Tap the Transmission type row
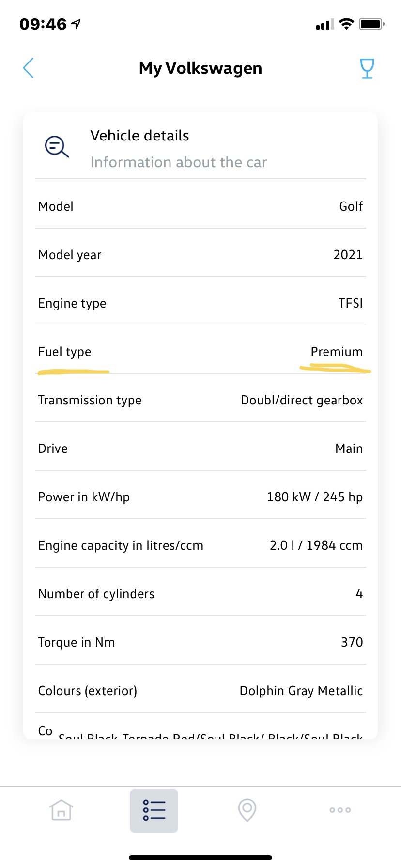 200,400
